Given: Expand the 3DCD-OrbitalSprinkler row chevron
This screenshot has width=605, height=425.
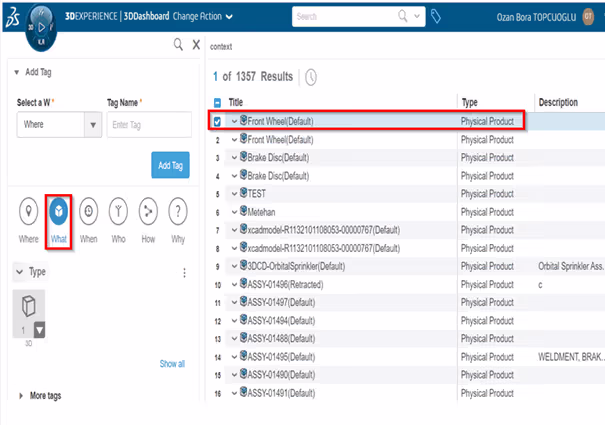Looking at the screenshot, I should pyautogui.click(x=234, y=266).
